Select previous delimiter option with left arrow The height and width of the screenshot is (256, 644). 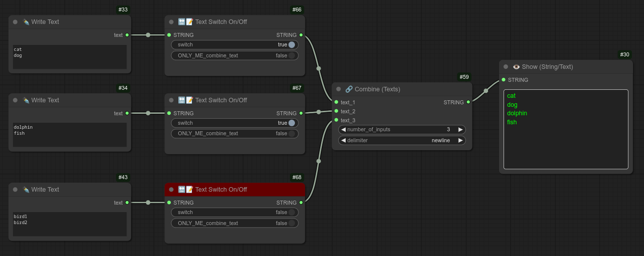[x=343, y=141]
